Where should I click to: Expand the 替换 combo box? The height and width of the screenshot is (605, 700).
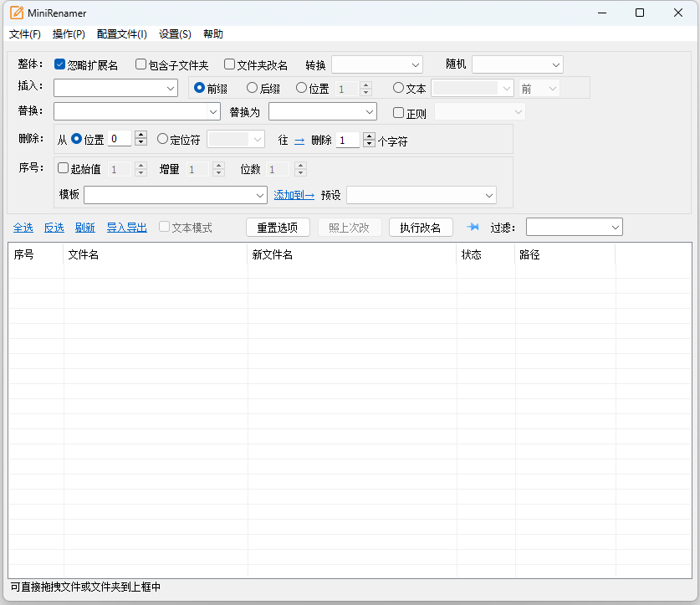pyautogui.click(x=213, y=111)
